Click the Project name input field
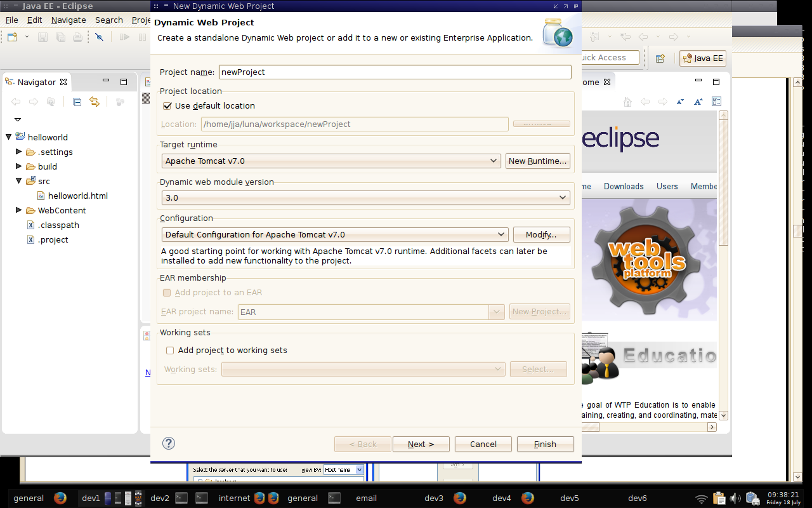 tap(395, 72)
